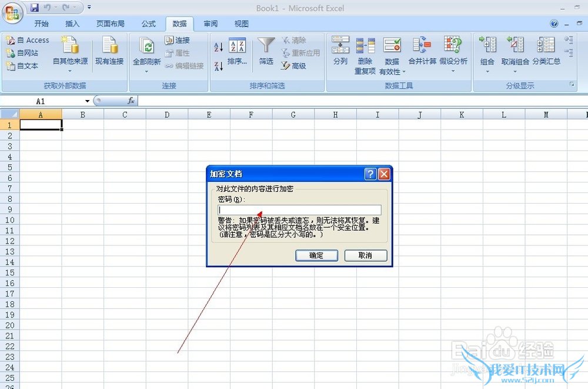Open the Office button menu

click(12, 12)
